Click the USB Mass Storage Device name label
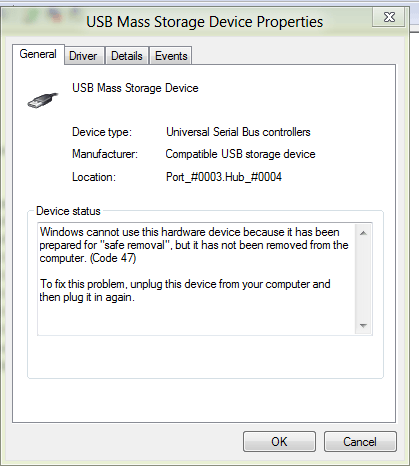 [135, 88]
